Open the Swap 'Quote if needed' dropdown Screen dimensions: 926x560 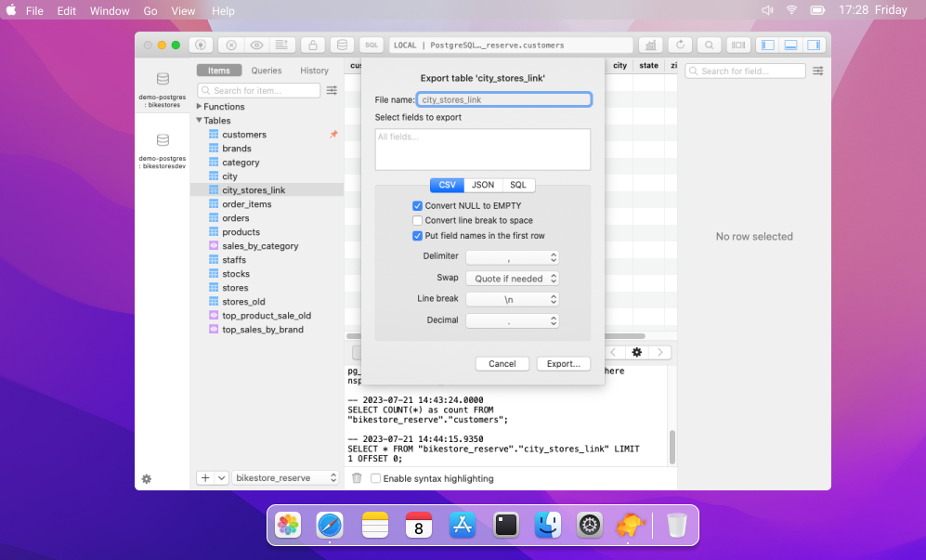click(x=512, y=279)
